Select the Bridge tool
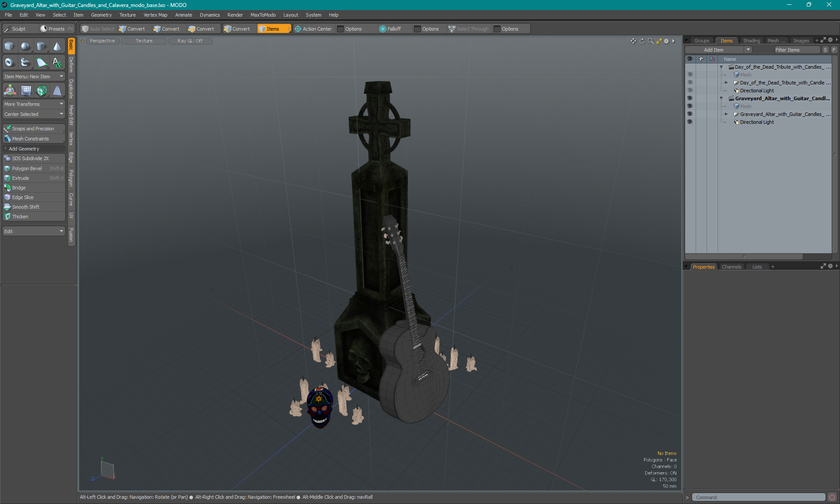This screenshot has width=840, height=504. tap(34, 188)
